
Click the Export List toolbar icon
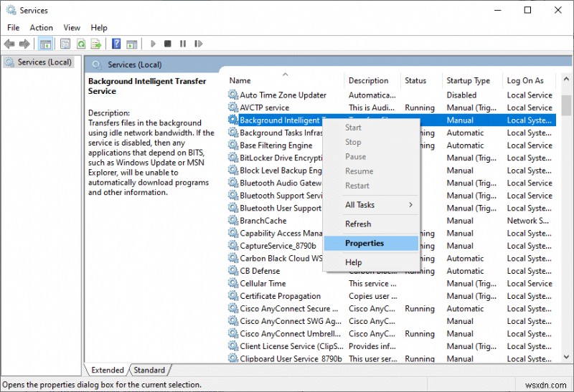tap(96, 44)
